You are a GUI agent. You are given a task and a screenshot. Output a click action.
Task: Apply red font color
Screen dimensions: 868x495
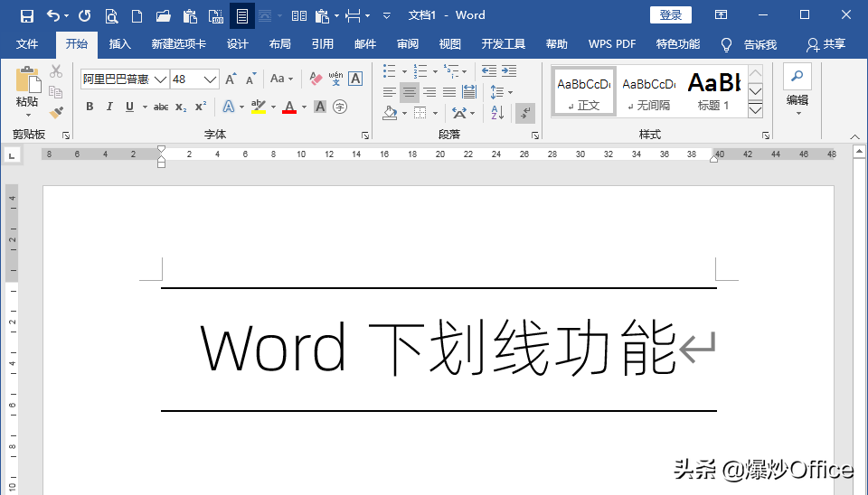pyautogui.click(x=289, y=107)
